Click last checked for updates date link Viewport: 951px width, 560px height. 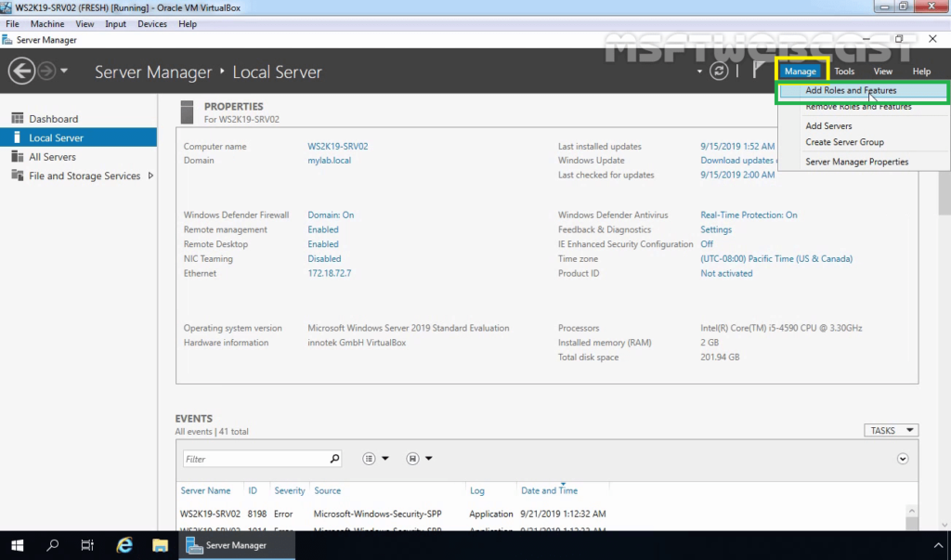coord(737,175)
